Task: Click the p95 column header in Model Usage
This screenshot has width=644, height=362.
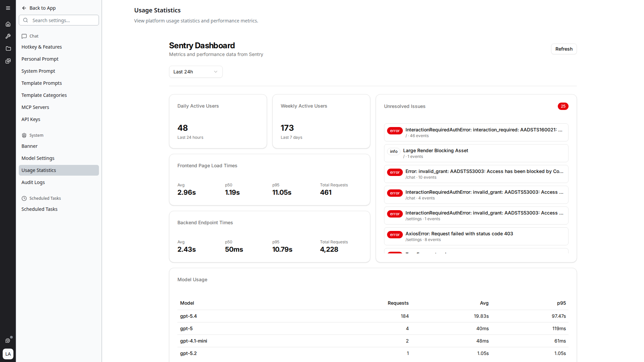Action: click(561, 303)
